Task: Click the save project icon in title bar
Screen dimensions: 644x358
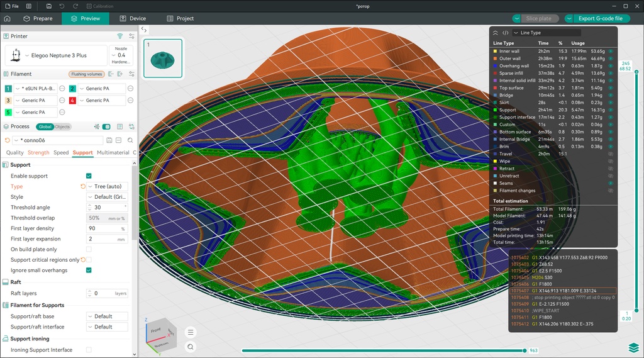Action: pos(49,6)
